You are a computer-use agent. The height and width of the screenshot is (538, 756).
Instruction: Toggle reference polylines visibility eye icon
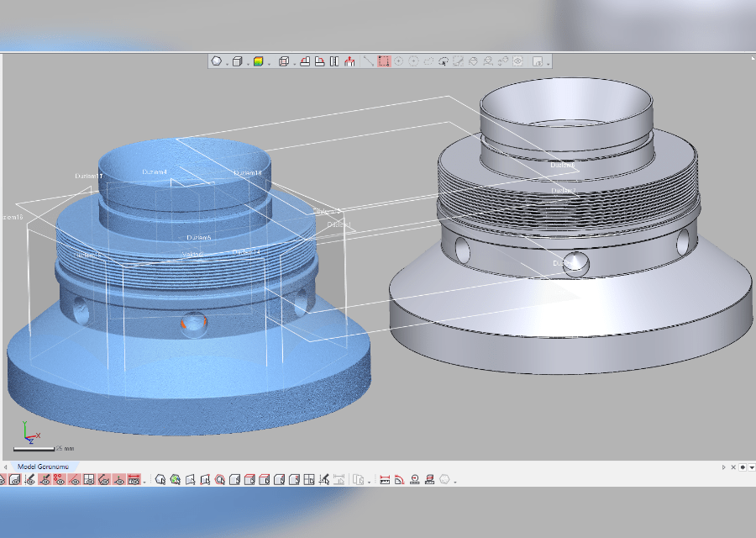pyautogui.click(x=104, y=480)
